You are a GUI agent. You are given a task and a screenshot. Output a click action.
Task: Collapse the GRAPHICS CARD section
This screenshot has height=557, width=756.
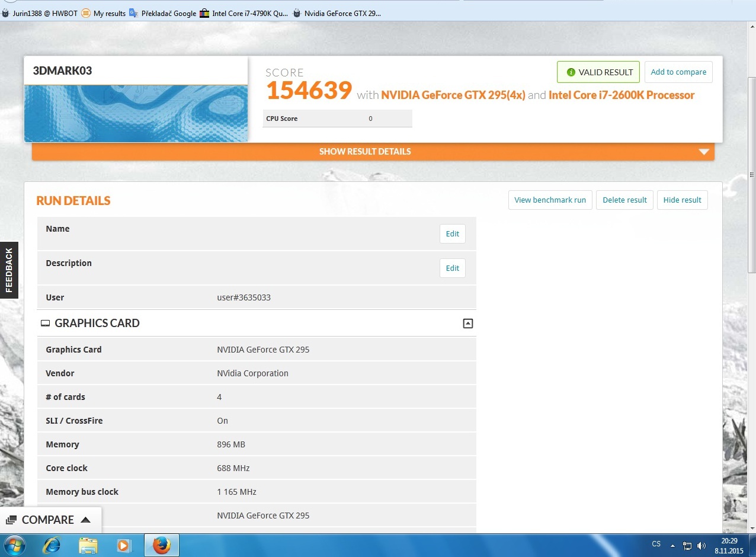click(x=468, y=324)
